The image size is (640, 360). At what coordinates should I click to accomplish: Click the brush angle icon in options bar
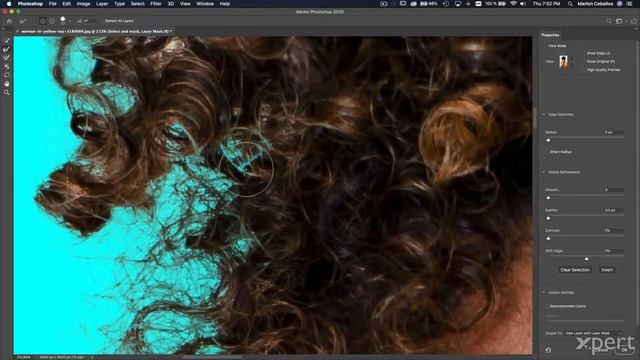pyautogui.click(x=80, y=21)
